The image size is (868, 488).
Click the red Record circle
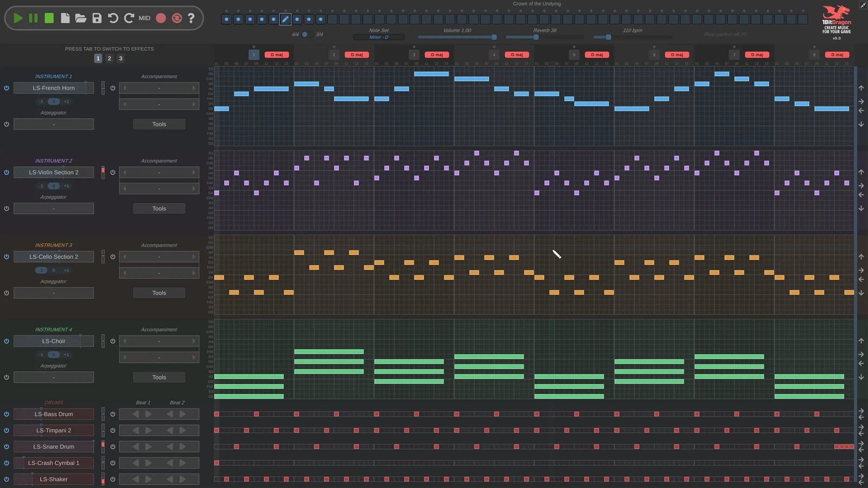pyautogui.click(x=161, y=18)
